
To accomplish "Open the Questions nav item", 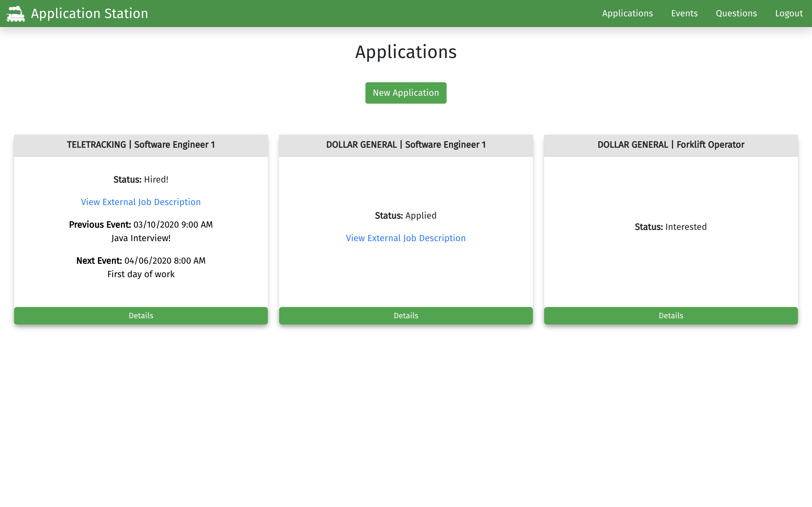I will click(736, 14).
